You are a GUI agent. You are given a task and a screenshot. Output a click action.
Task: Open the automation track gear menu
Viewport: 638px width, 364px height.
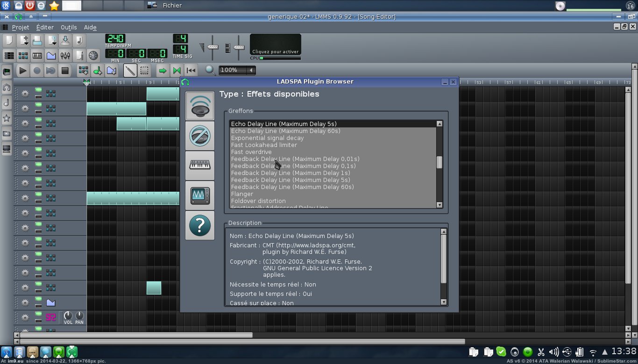point(25,303)
